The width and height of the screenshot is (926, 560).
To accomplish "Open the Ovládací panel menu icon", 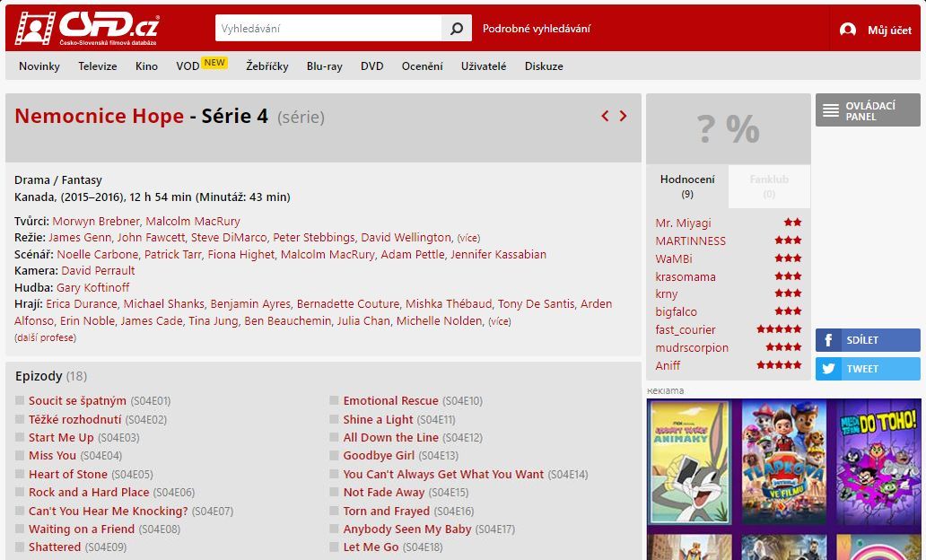I will [831, 110].
